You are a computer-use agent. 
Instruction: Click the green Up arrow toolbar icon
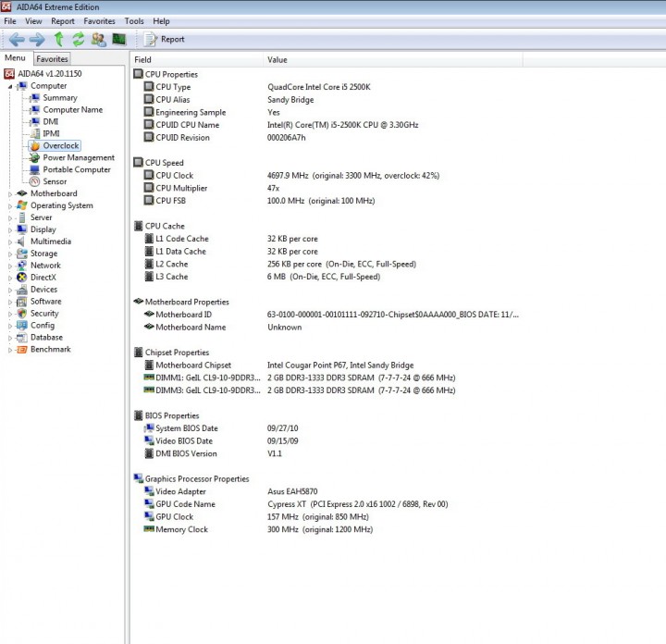pyautogui.click(x=59, y=39)
